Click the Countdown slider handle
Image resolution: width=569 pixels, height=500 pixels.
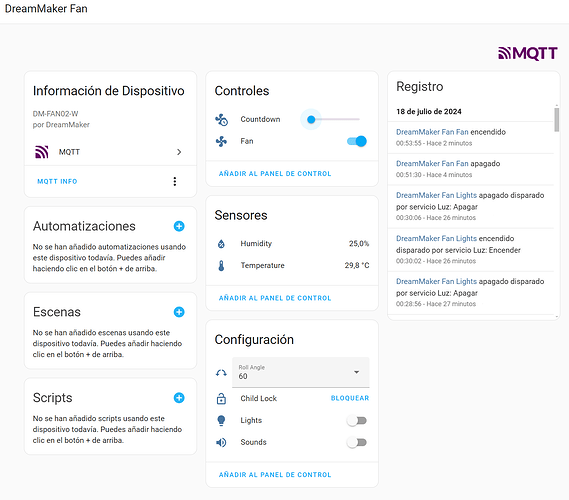pos(311,119)
